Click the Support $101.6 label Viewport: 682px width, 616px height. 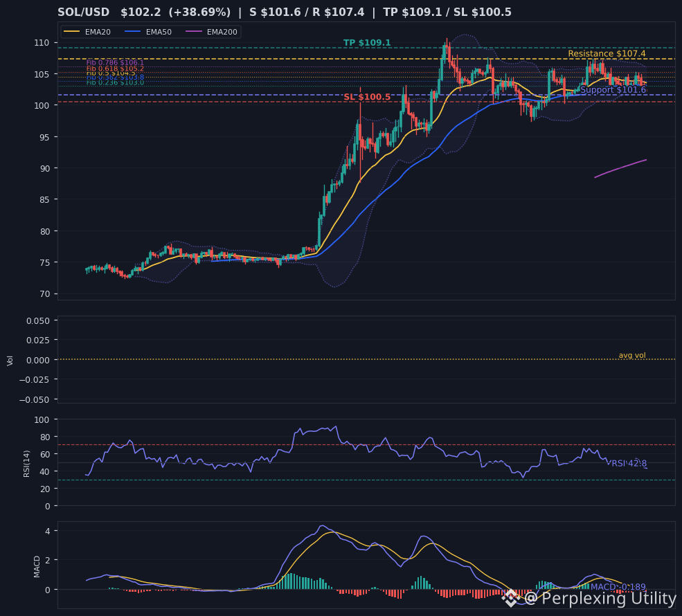coord(613,89)
